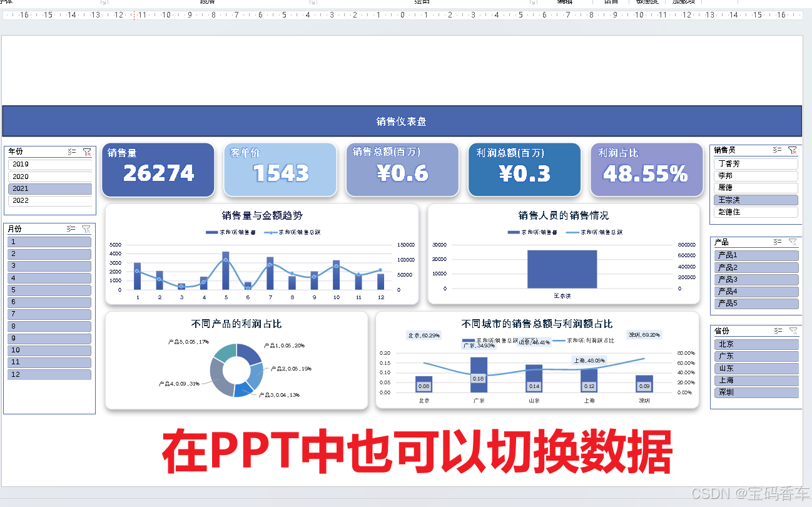Click clear filter icon on 月份 slicer
812x507 pixels.
86,229
